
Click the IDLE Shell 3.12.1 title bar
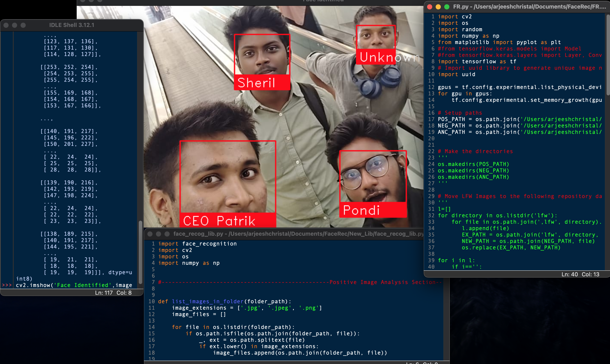pos(71,25)
